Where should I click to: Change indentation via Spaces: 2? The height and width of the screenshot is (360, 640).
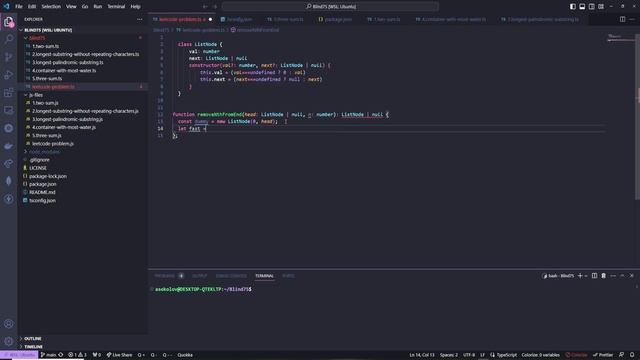click(x=449, y=355)
